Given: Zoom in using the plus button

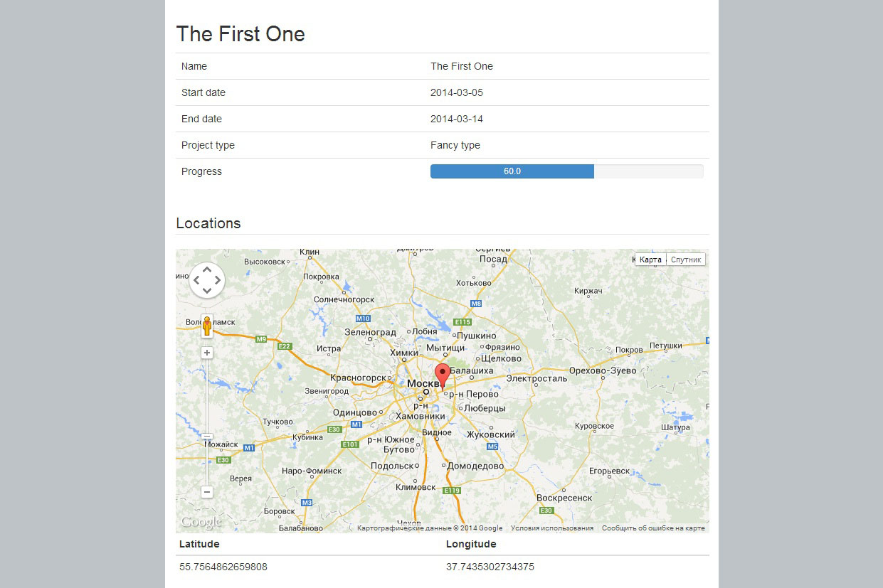Looking at the screenshot, I should [x=207, y=353].
